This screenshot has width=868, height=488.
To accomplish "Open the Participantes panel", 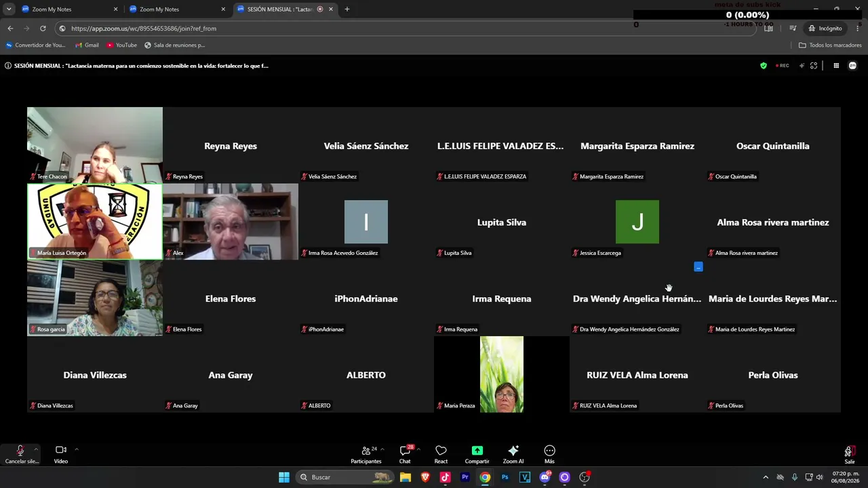I will [366, 454].
